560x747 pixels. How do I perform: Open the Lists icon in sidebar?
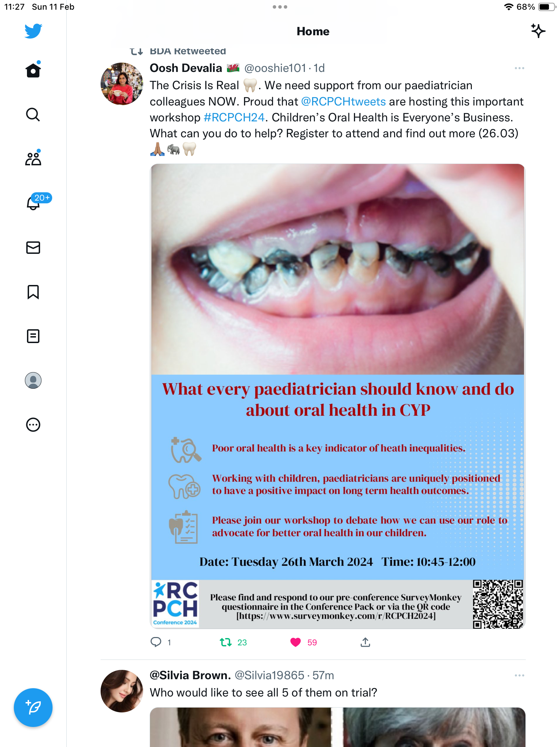click(33, 336)
